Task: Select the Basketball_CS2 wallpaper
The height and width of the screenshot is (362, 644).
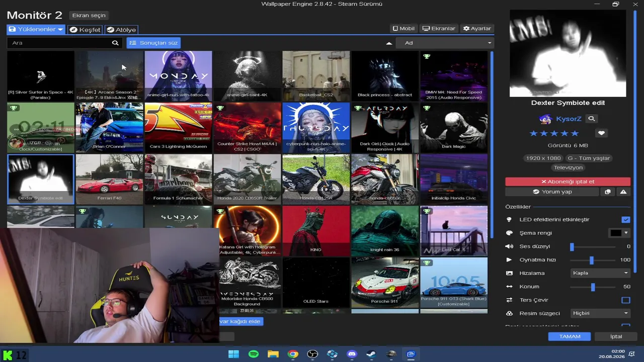Action: coord(316,76)
